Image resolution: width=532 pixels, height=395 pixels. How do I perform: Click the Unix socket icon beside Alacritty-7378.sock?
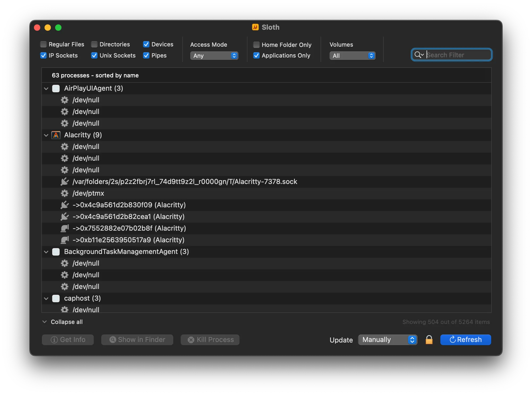tap(64, 182)
